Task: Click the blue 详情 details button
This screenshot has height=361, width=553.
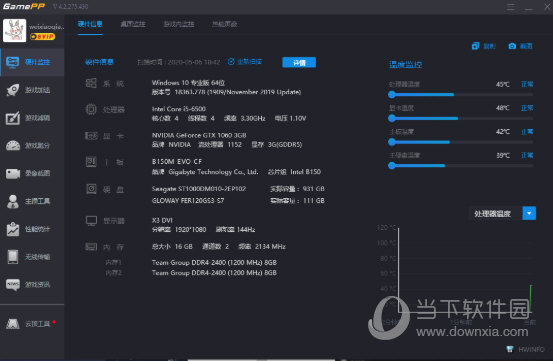Action: (x=299, y=62)
